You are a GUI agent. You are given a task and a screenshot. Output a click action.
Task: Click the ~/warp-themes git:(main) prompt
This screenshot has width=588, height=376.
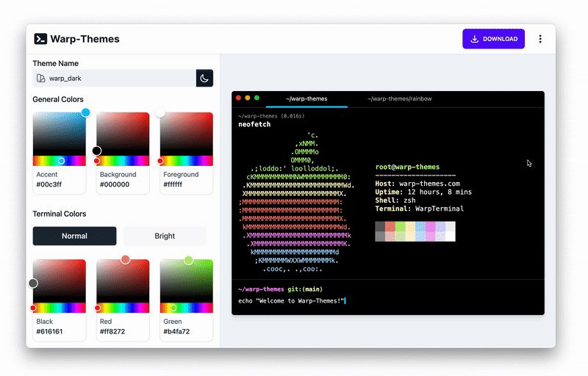281,289
